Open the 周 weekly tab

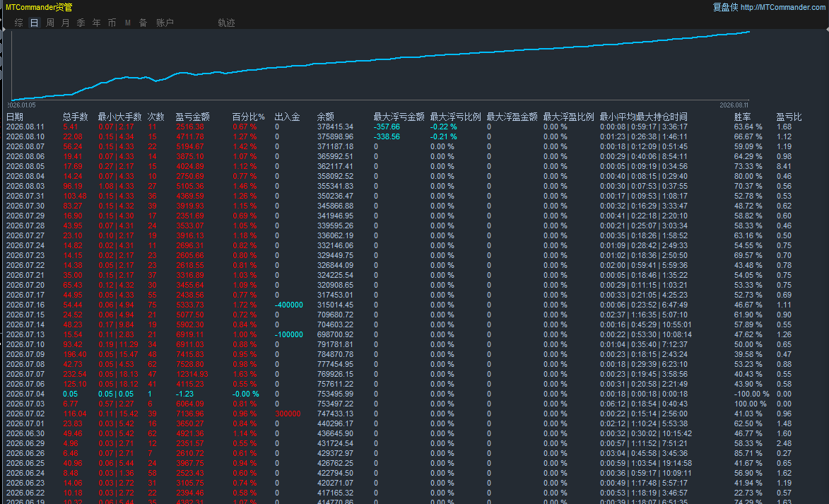49,23
